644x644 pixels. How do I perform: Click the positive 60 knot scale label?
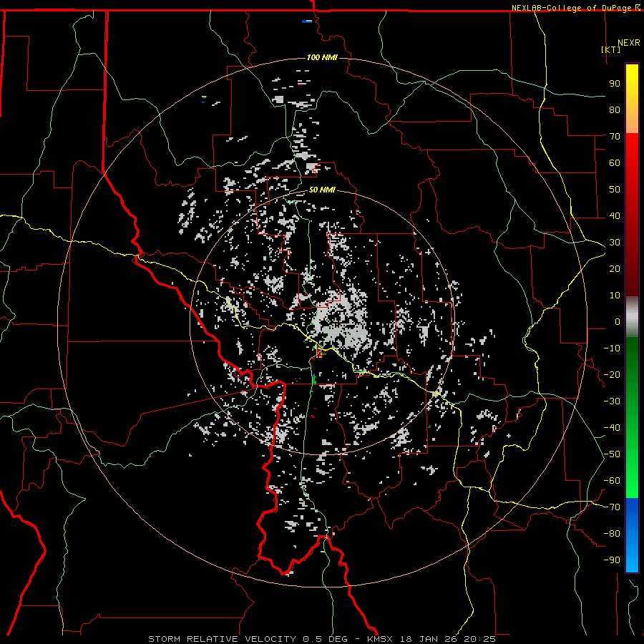click(615, 162)
